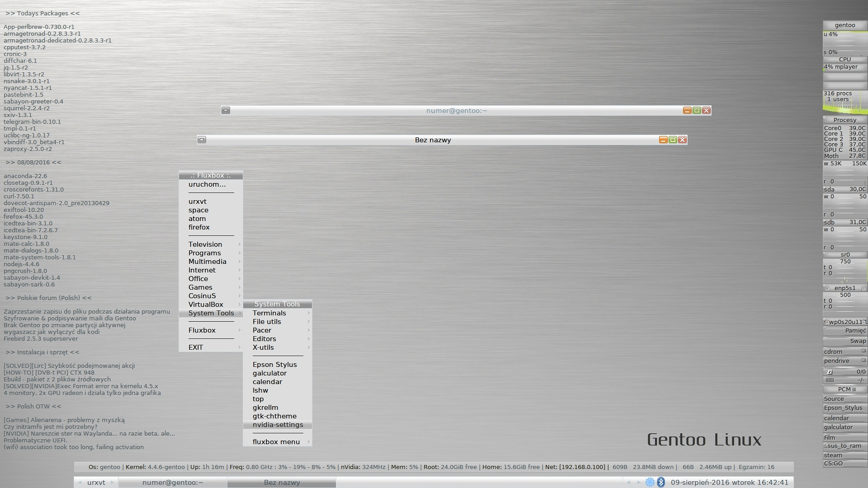This screenshot has height=488, width=868.
Task: Switch to next workspace arrow beside urxvt
Action: [113, 482]
